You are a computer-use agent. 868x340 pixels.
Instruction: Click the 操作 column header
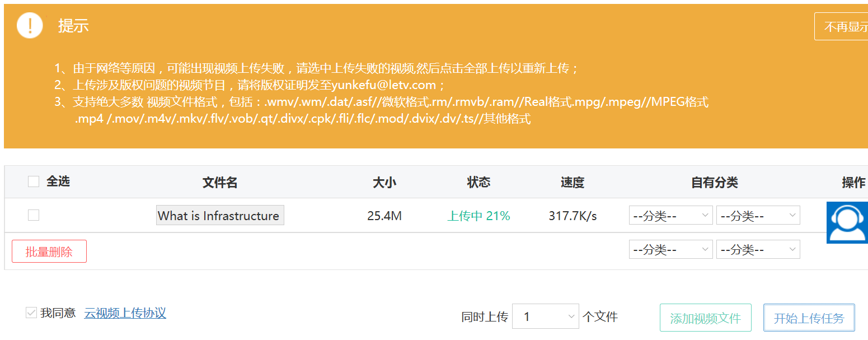coord(853,182)
